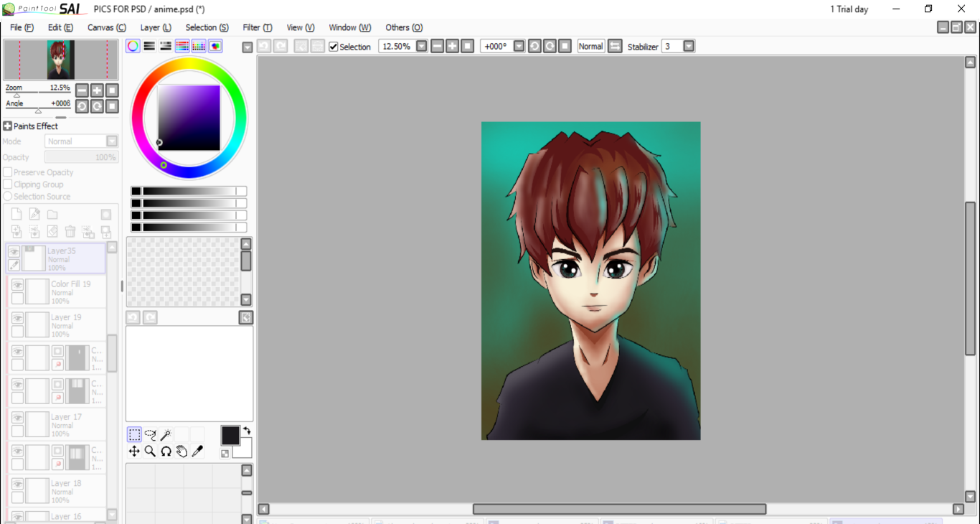Image resolution: width=980 pixels, height=524 pixels.
Task: Hide the Color Fill 19 layer
Action: point(17,285)
